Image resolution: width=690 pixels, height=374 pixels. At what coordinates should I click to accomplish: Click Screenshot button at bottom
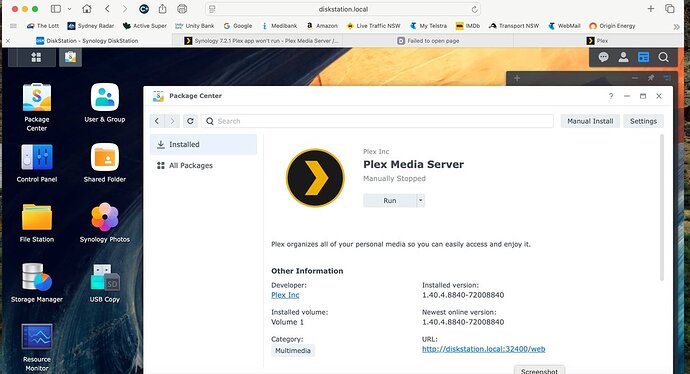pyautogui.click(x=539, y=370)
